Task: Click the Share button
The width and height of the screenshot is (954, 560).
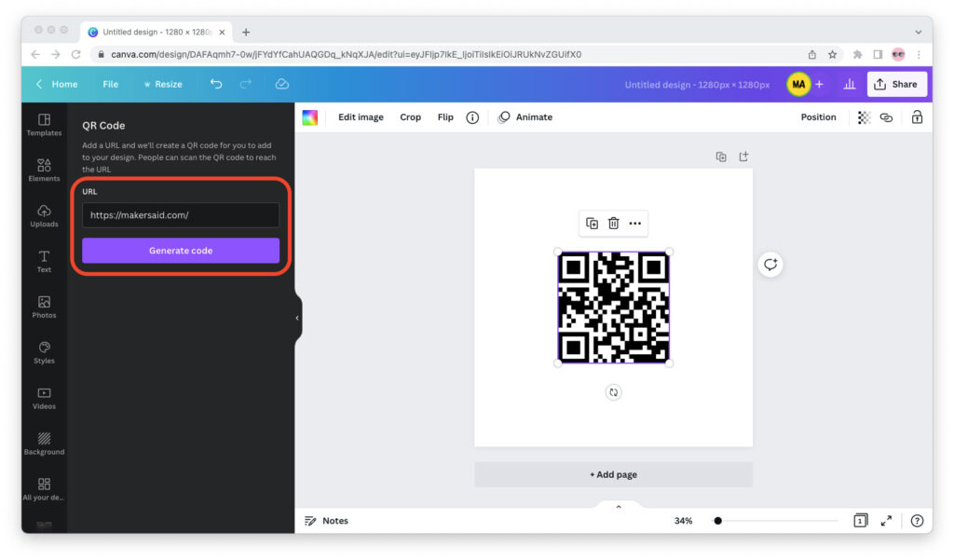Action: pos(896,84)
